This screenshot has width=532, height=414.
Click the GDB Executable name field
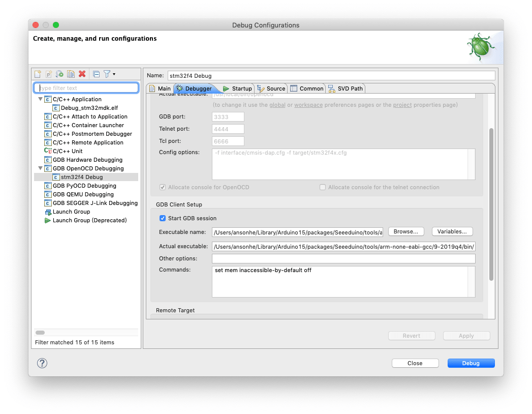[298, 232]
